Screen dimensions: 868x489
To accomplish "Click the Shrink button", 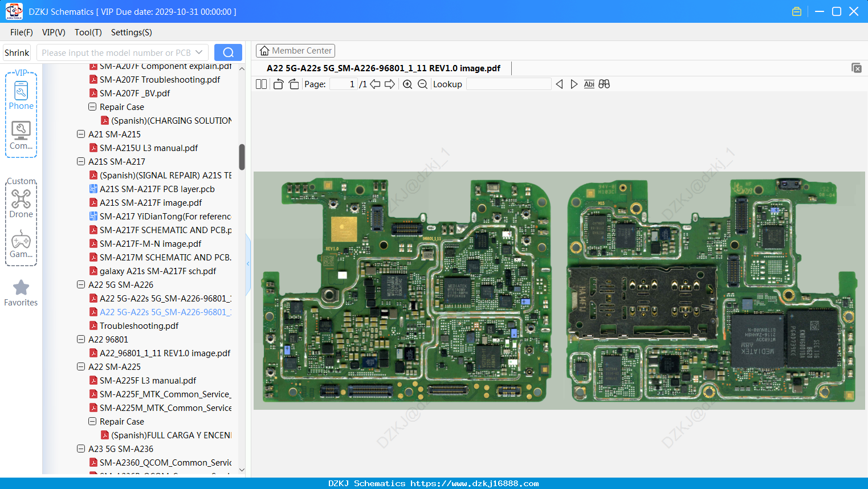I will 17,52.
